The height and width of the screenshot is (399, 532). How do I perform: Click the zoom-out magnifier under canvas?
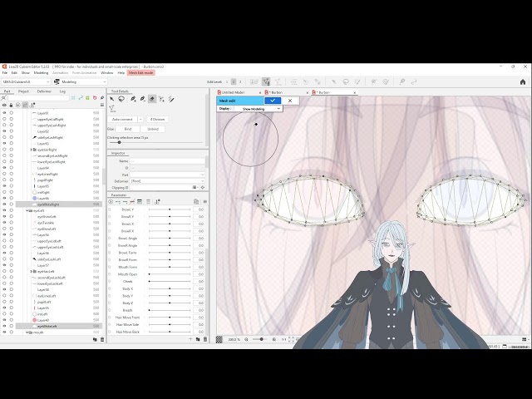coord(246,339)
